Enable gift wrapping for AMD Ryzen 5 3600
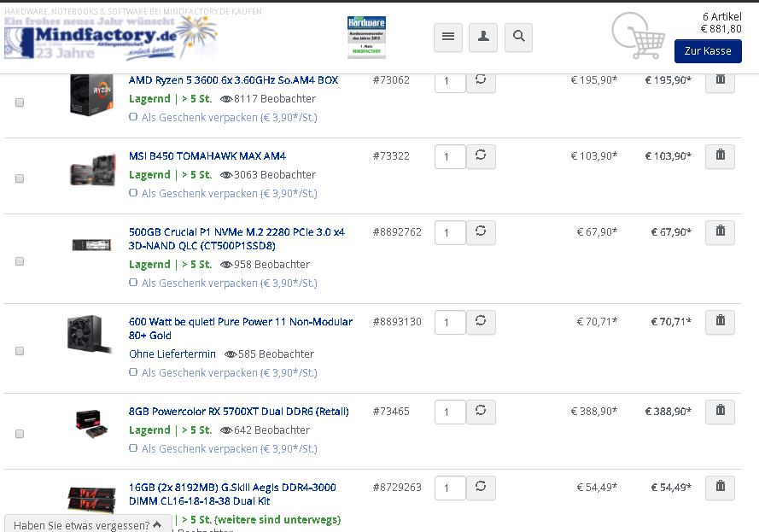Image resolution: width=759 pixels, height=532 pixels. (133, 117)
